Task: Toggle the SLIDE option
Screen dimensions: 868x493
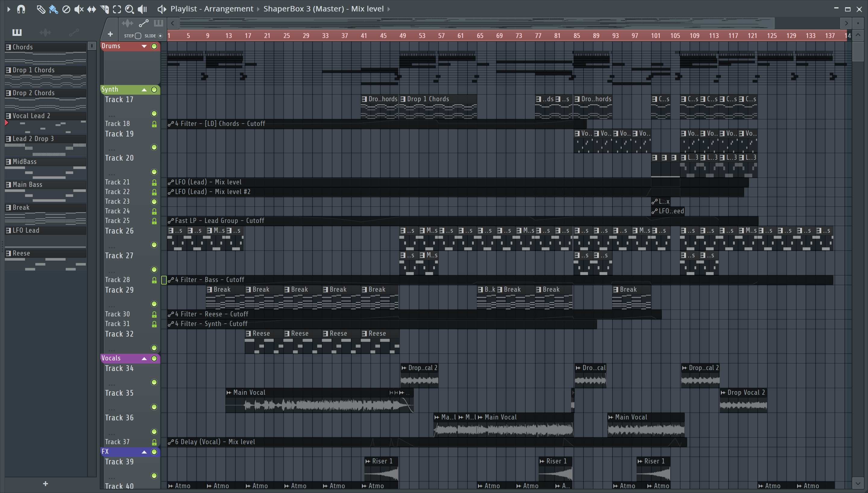Action: pyautogui.click(x=160, y=36)
